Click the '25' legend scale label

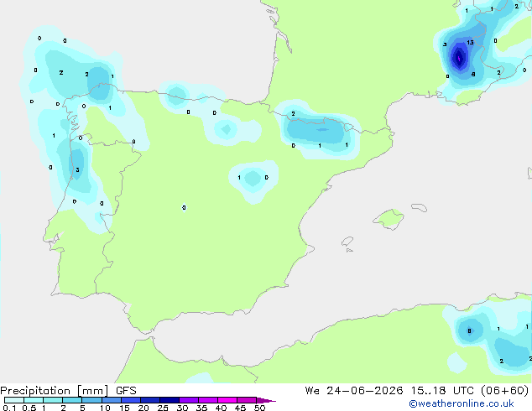click(x=163, y=408)
